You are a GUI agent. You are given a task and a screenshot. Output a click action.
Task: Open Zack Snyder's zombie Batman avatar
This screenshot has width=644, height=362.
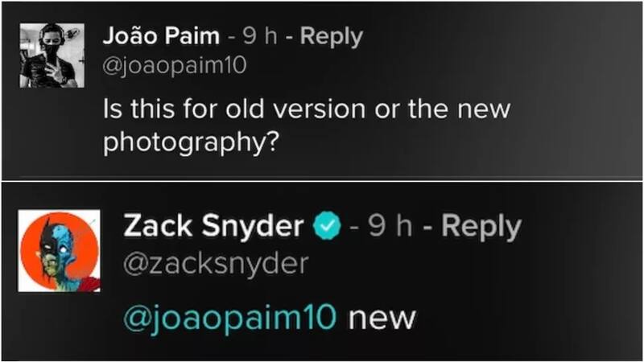(x=59, y=250)
